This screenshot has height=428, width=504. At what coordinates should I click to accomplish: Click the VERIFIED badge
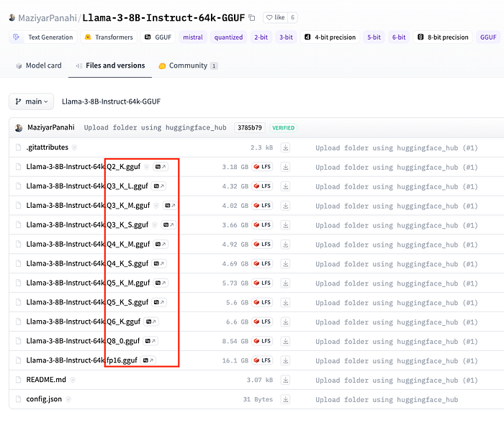click(283, 128)
